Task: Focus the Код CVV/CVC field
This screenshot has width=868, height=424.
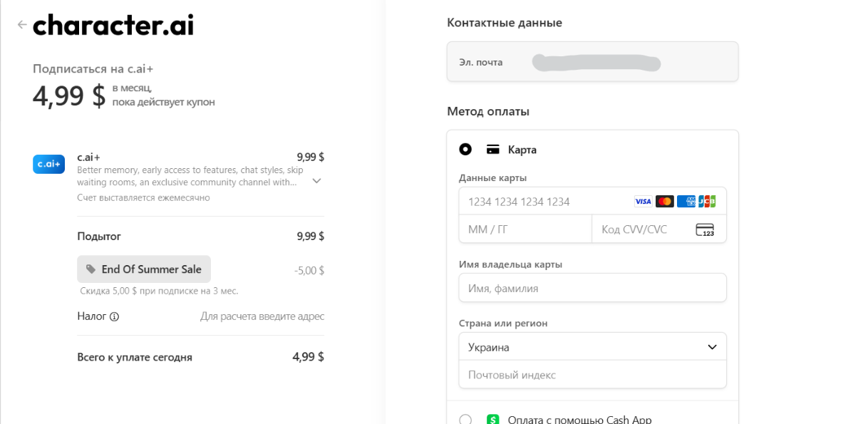Action: pyautogui.click(x=641, y=229)
